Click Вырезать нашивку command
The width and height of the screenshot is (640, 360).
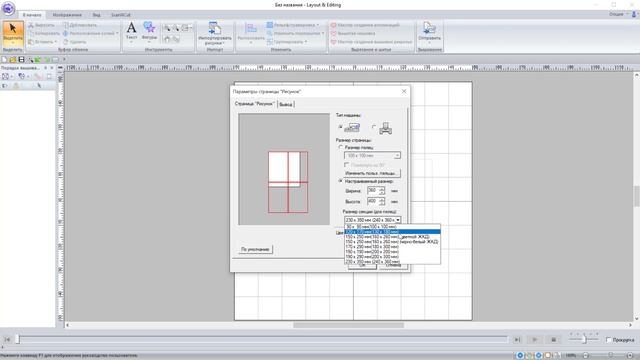353,33
